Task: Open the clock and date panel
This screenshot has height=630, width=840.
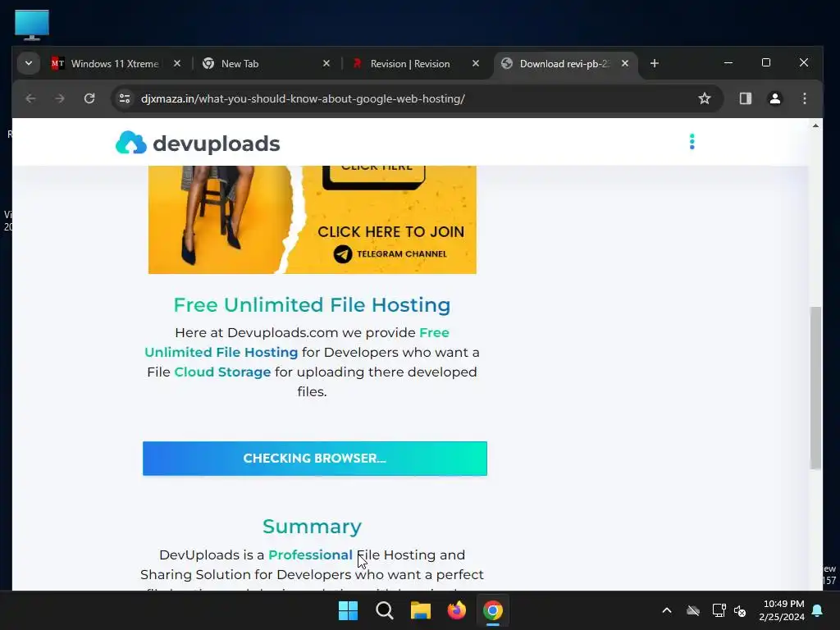Action: click(x=782, y=610)
